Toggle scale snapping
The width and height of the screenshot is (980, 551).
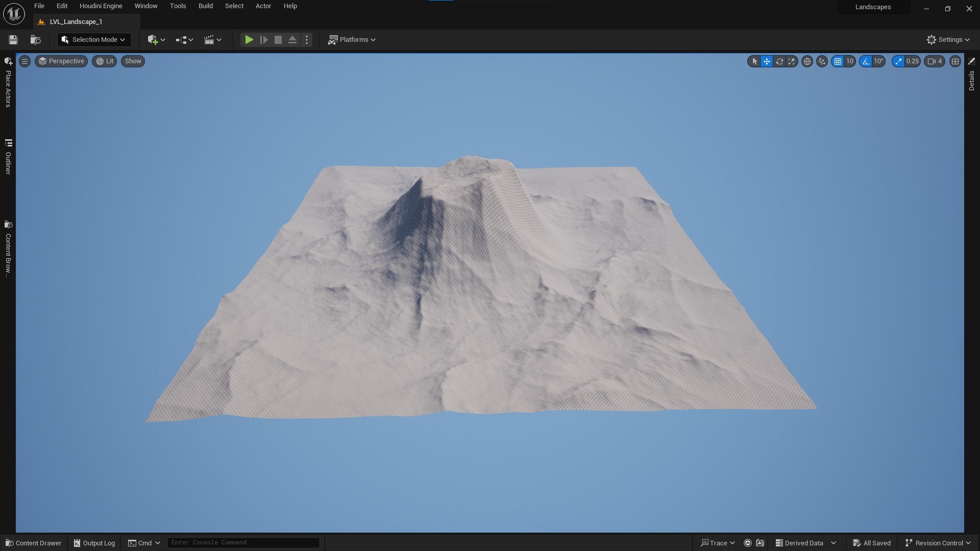(898, 61)
